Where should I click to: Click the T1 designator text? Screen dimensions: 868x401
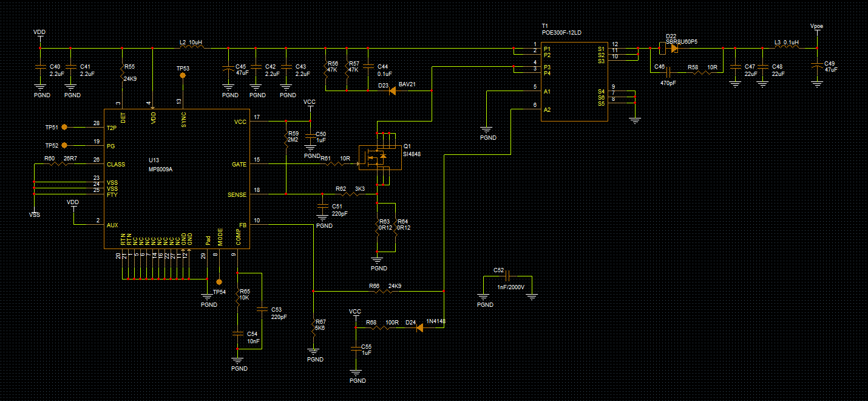[x=544, y=26]
